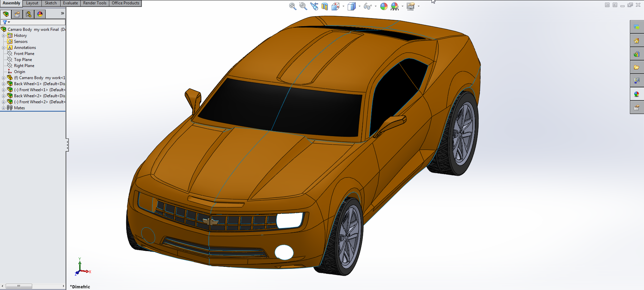
Task: Open the View Palette task pane tab
Action: coord(637,81)
